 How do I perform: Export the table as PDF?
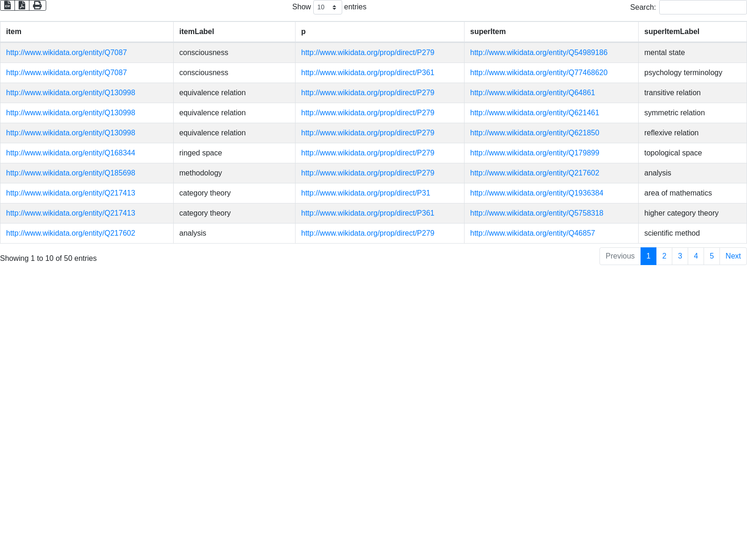pyautogui.click(x=22, y=5)
